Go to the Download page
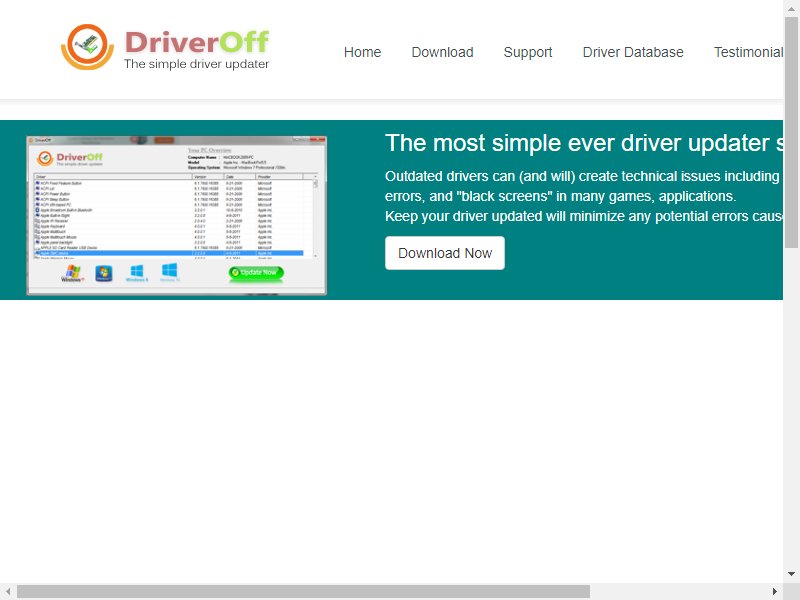Image resolution: width=800 pixels, height=600 pixels. click(x=442, y=52)
